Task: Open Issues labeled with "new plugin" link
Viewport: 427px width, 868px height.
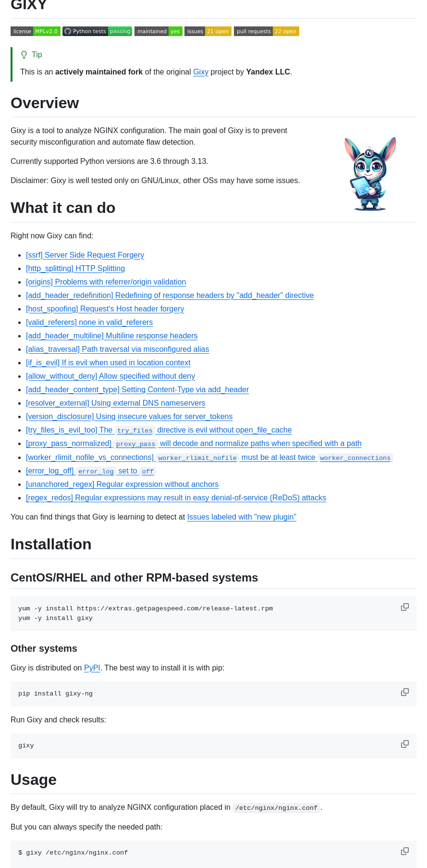Action: pos(242,517)
